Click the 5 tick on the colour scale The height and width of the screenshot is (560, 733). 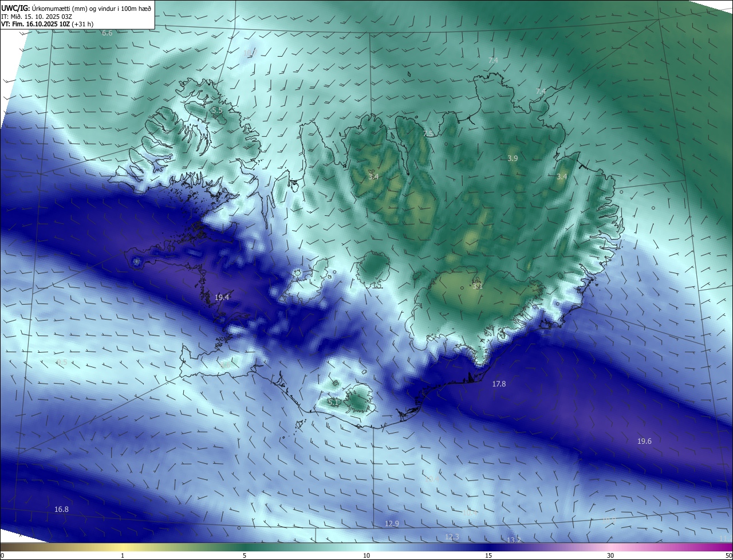click(245, 555)
